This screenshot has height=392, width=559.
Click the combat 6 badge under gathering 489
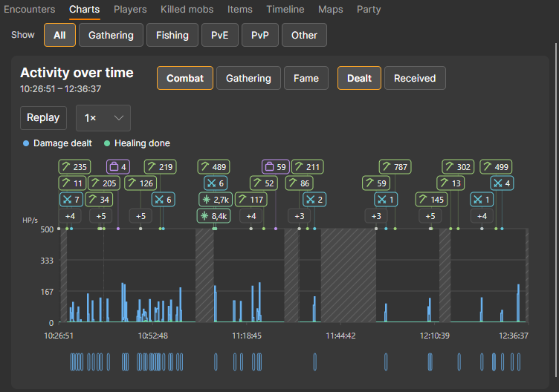pos(216,183)
